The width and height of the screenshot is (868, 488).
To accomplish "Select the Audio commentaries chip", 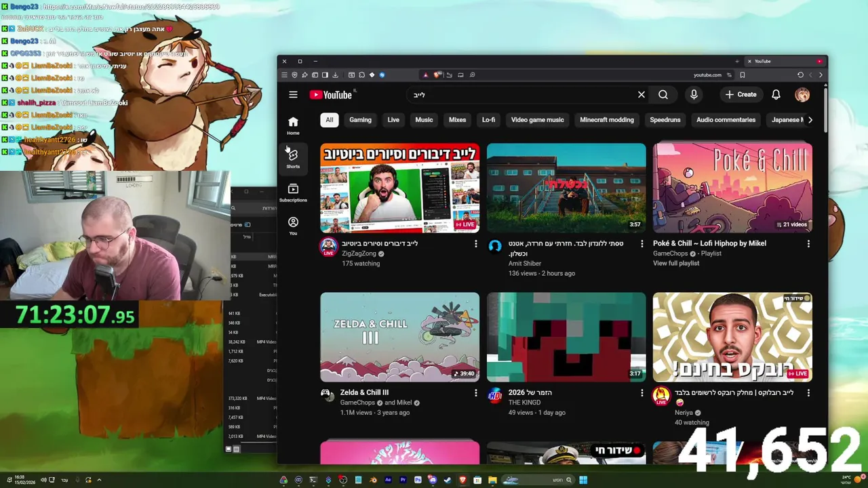I will click(x=726, y=120).
